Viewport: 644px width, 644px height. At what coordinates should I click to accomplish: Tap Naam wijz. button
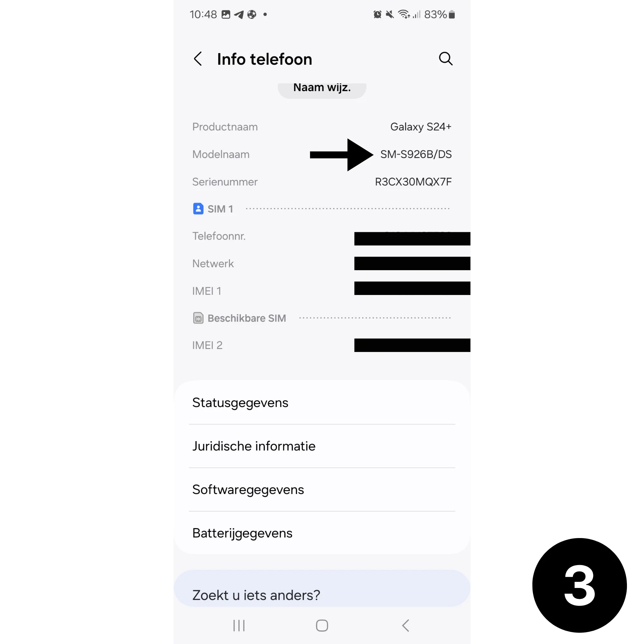[x=322, y=87]
